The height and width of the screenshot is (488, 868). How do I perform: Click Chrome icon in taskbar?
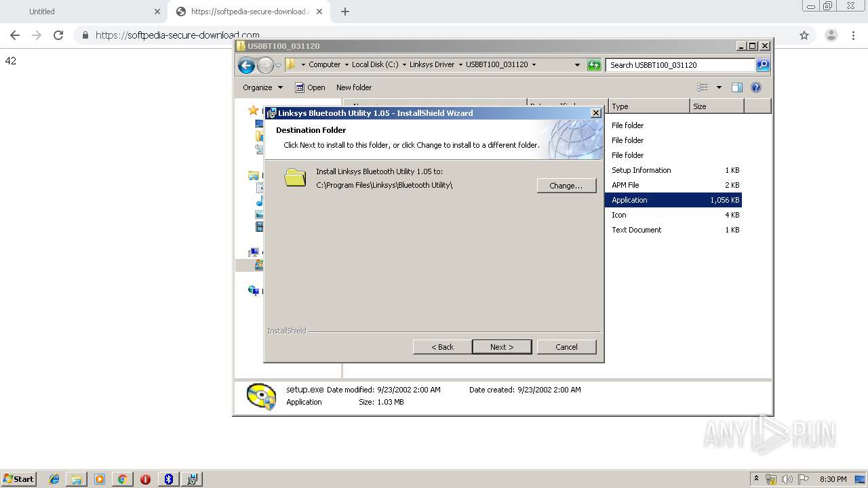[122, 479]
